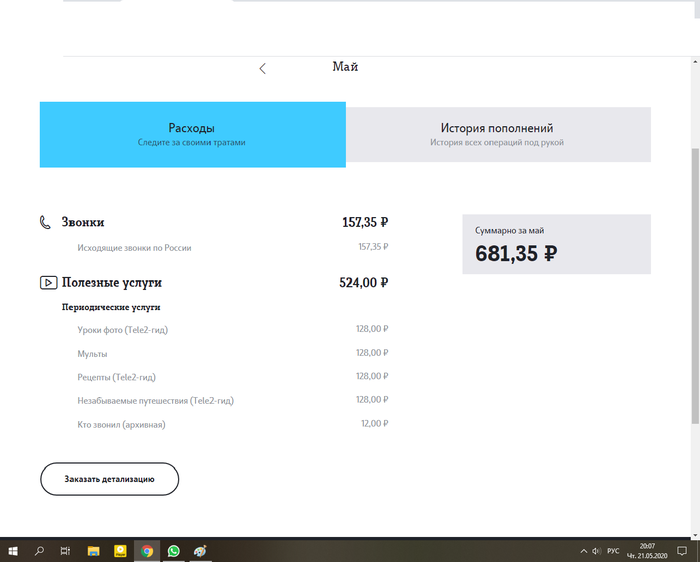The image size is (700, 562).
Task: Open the yellow app in taskbar
Action: click(120, 551)
